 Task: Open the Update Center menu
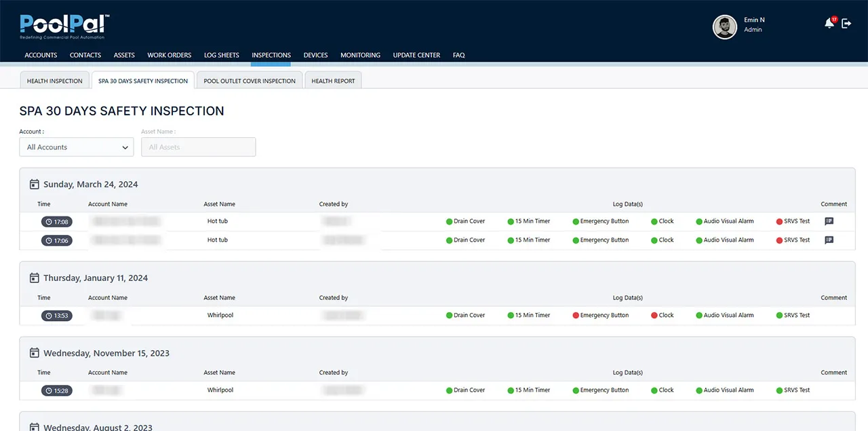(x=416, y=55)
